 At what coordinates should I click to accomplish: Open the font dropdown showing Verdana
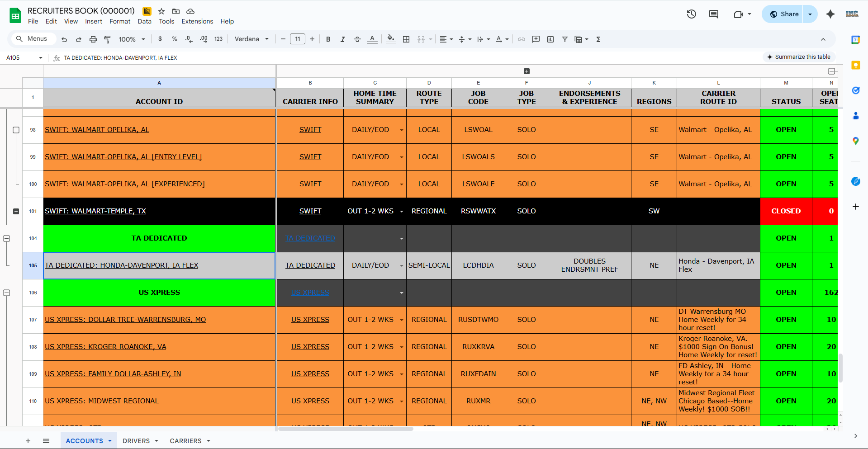click(x=251, y=39)
